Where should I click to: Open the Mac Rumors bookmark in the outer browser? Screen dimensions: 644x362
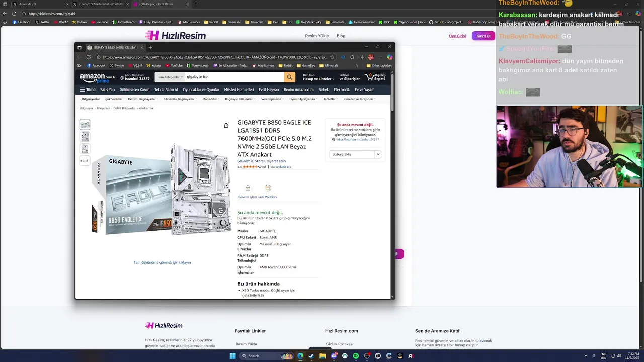point(188,22)
